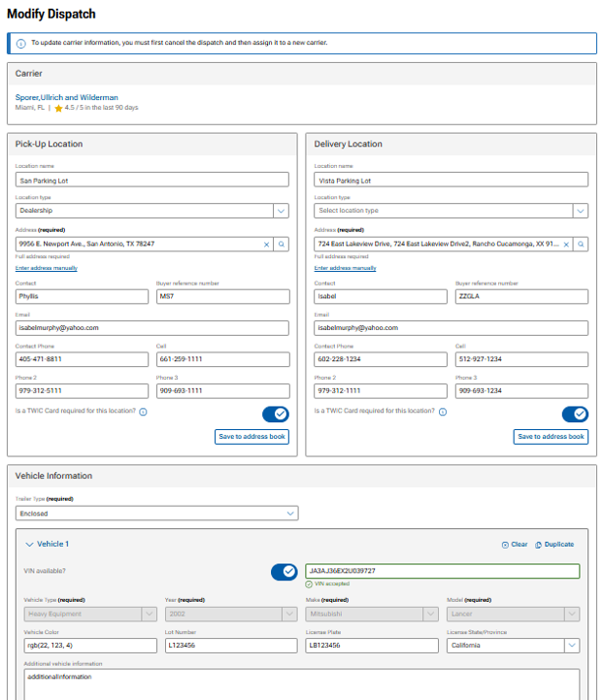Clear the pick-up address field with X icon
The height and width of the screenshot is (700, 603).
click(266, 245)
